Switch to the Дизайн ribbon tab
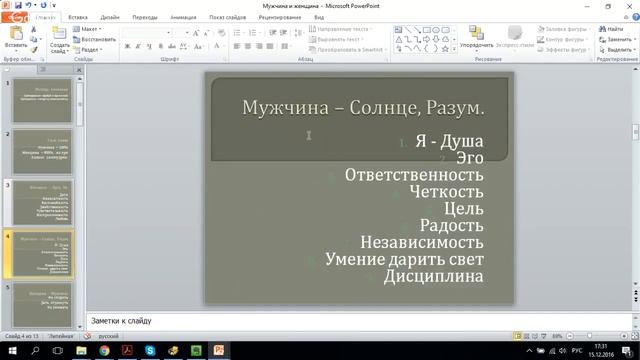 point(110,18)
